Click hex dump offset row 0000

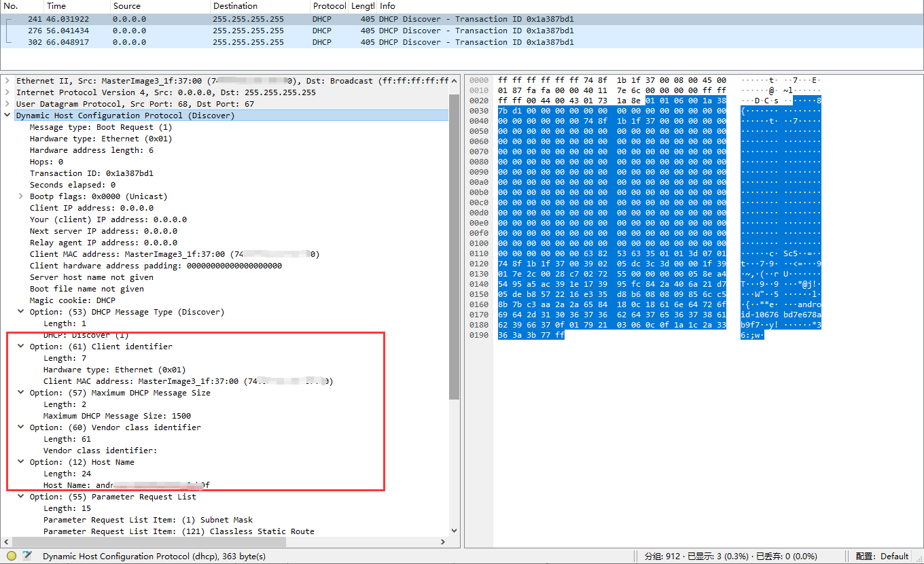click(x=478, y=80)
